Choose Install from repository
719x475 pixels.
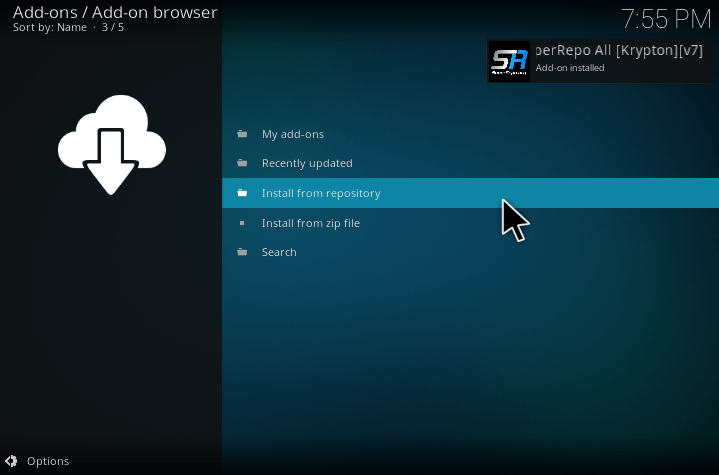tap(321, 193)
